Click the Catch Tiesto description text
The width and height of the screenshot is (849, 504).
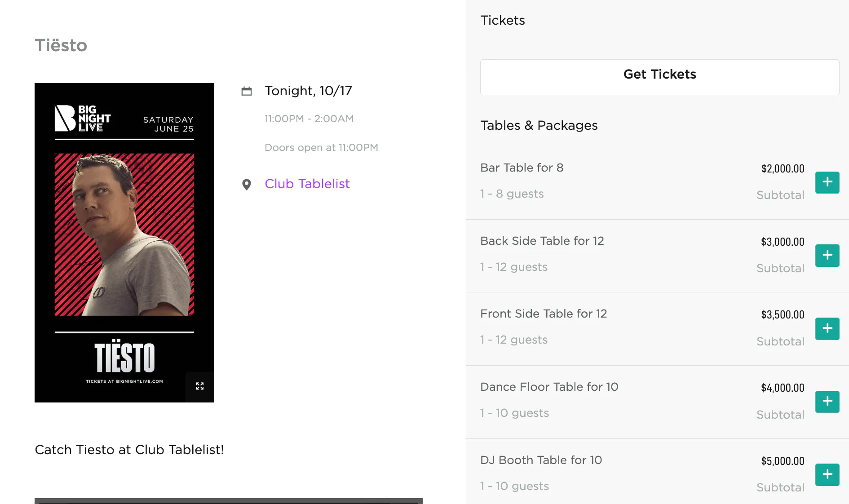tap(129, 450)
